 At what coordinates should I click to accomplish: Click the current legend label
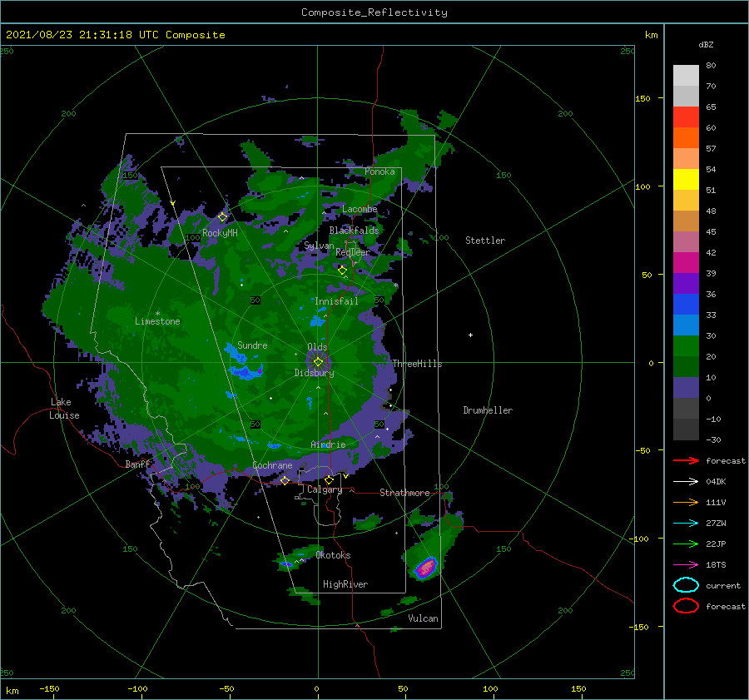click(x=723, y=585)
